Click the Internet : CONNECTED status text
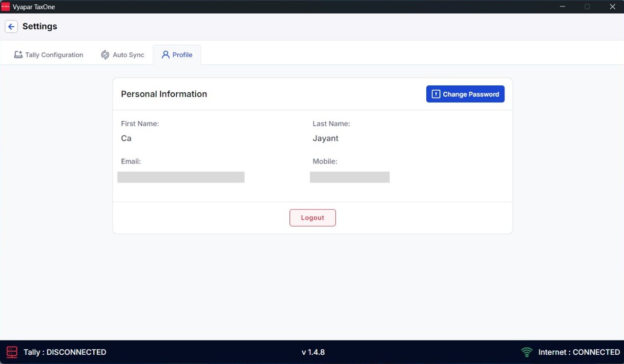Viewport: 624px width, 364px height. 579,352
